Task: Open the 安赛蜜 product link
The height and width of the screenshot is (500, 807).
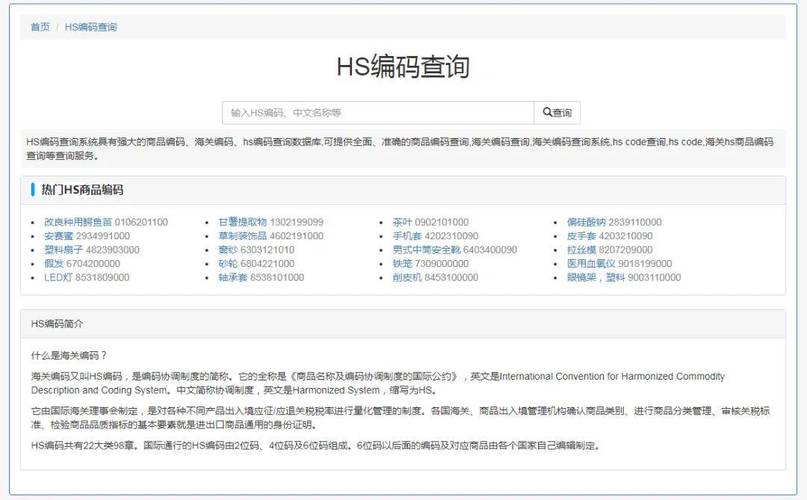Action: point(58,236)
